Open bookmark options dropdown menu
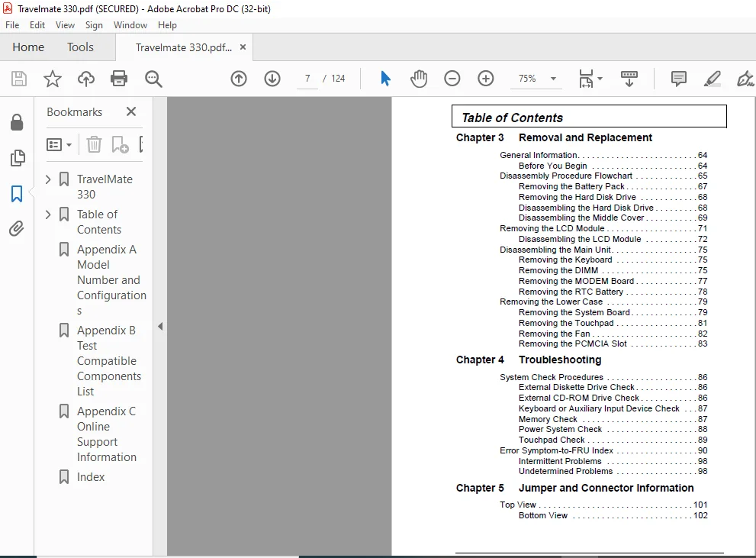The width and height of the screenshot is (756, 558). tap(59, 144)
